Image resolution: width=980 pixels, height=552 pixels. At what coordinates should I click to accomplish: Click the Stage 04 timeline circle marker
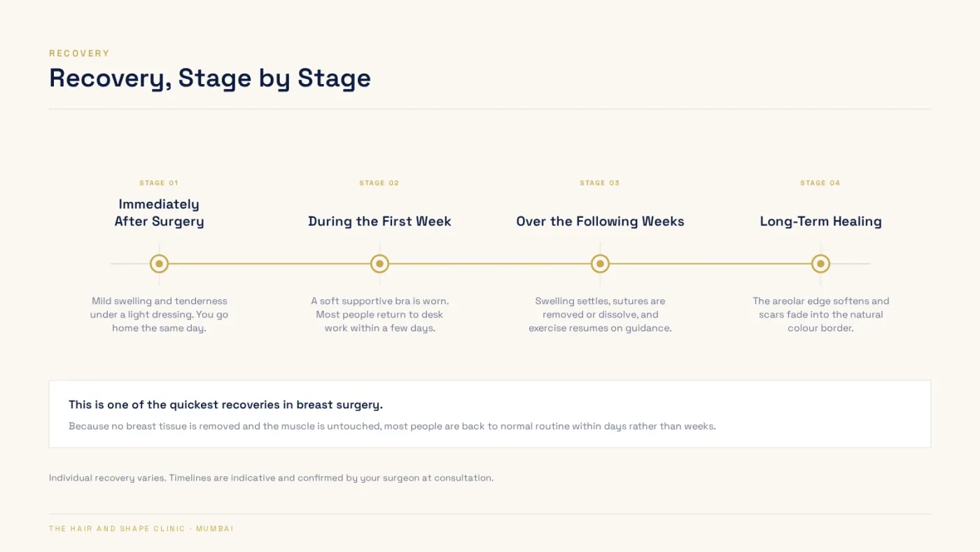pos(820,264)
